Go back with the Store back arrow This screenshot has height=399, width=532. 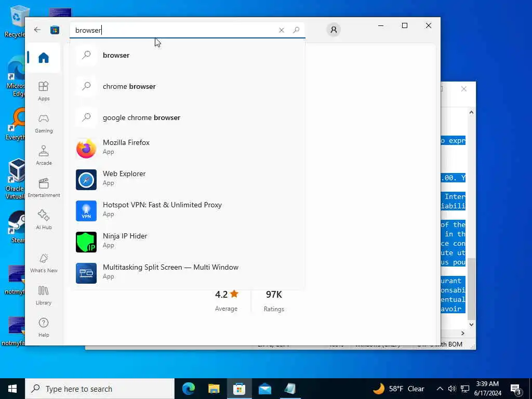click(37, 30)
